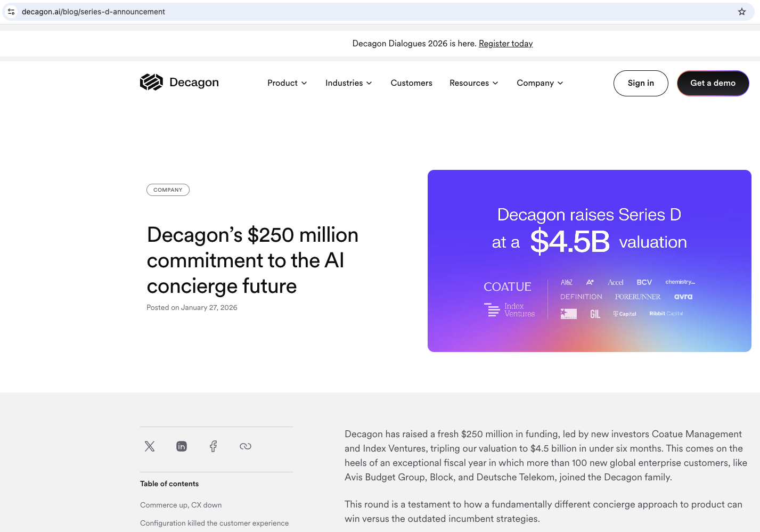The width and height of the screenshot is (760, 532).
Task: Open the Industries dropdown
Action: (349, 83)
